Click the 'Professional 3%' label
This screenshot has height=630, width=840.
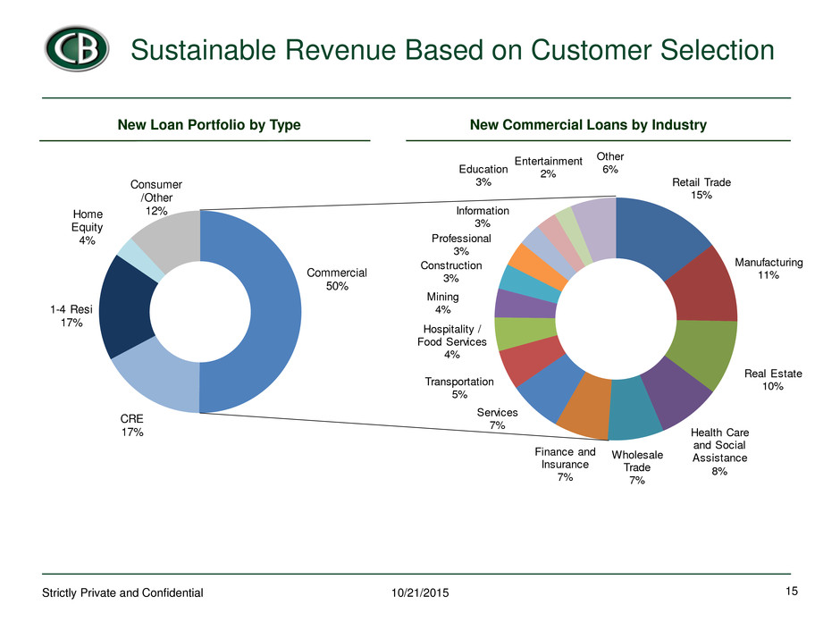tap(461, 245)
